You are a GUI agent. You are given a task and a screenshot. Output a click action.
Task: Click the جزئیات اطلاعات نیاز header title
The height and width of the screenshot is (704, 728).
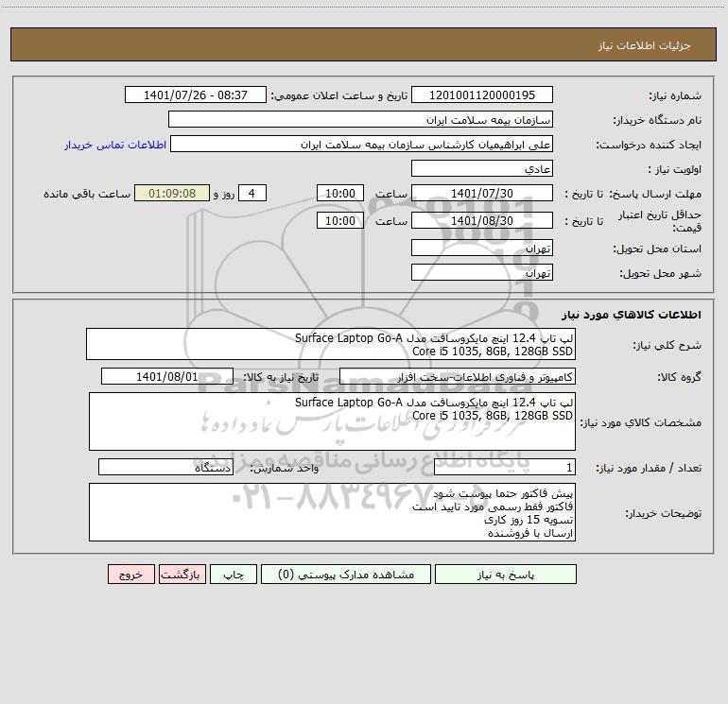[645, 45]
